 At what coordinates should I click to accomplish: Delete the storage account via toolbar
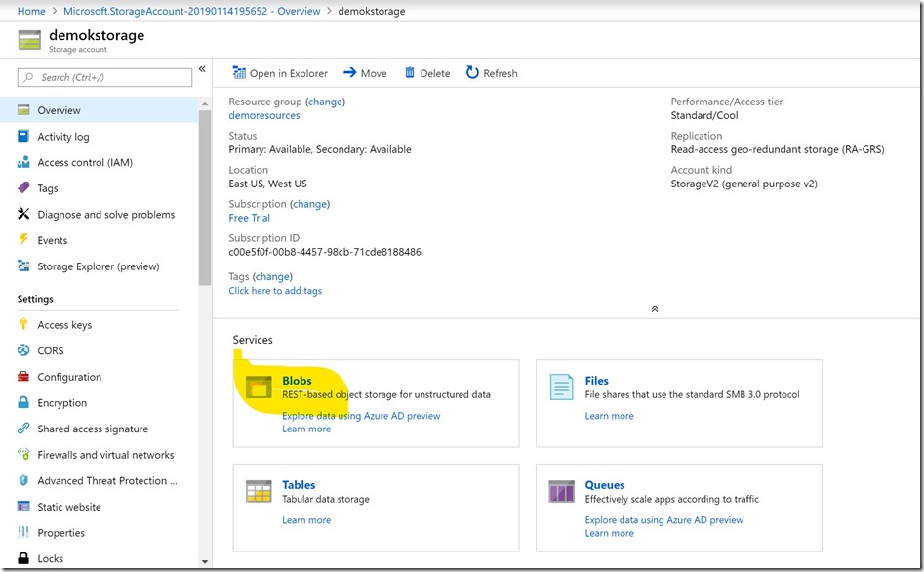pos(427,73)
